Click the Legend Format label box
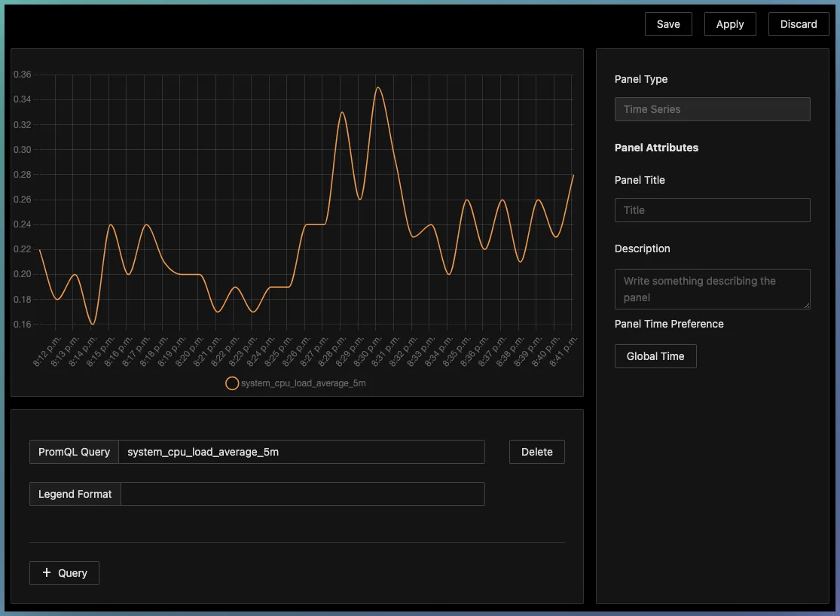Viewport: 840px width, 616px height. [x=75, y=494]
